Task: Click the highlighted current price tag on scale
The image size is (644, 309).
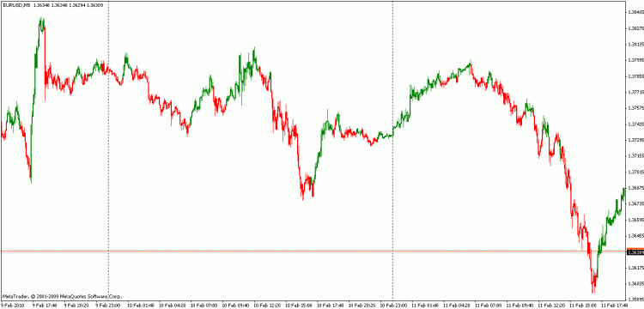Action: pyautogui.click(x=635, y=252)
